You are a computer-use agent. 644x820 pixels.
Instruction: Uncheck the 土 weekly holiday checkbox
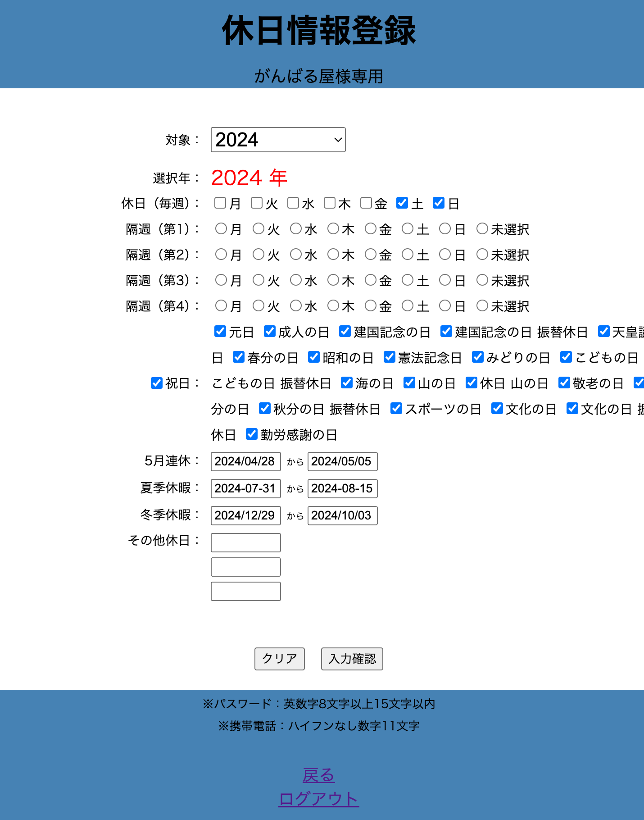pos(402,203)
